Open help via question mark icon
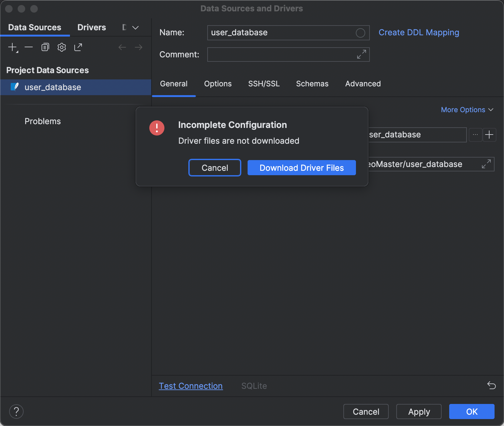The width and height of the screenshot is (504, 426). [x=17, y=411]
